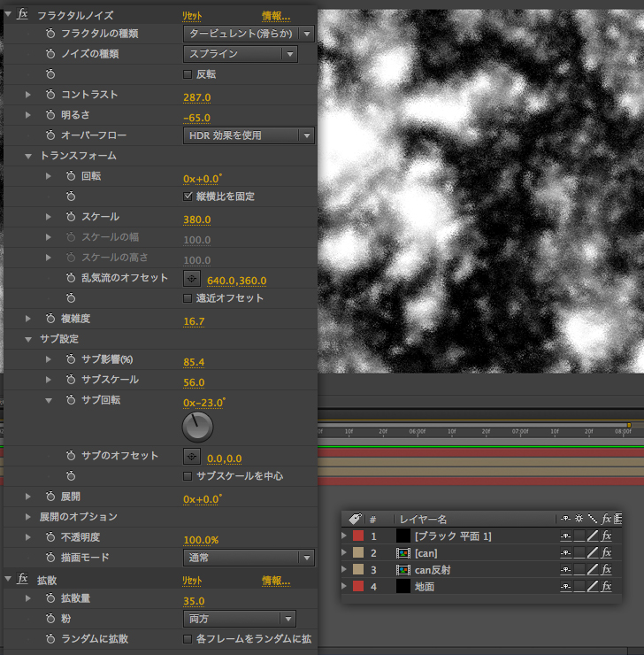644x655 pixels.
Task: Toggle the fx icon for 拡散 effect
Action: [23, 579]
